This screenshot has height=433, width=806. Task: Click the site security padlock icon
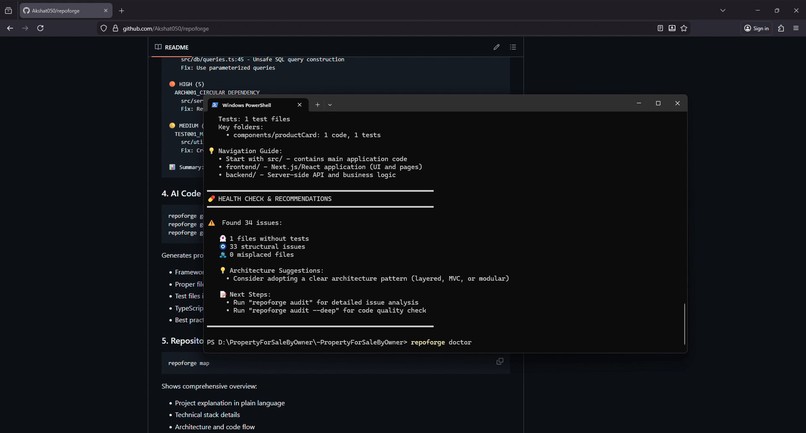[x=115, y=28]
